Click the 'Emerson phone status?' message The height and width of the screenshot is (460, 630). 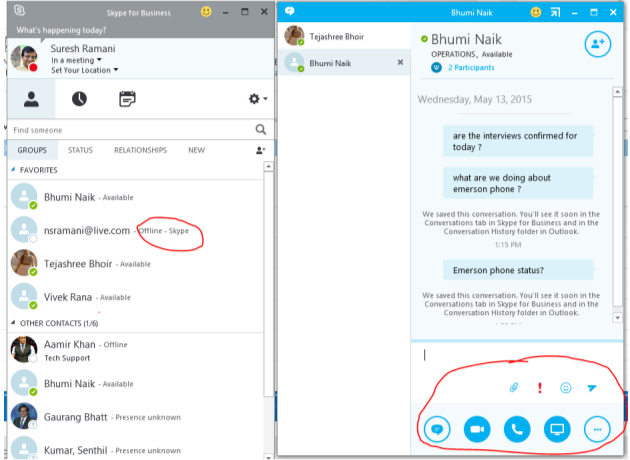point(518,270)
